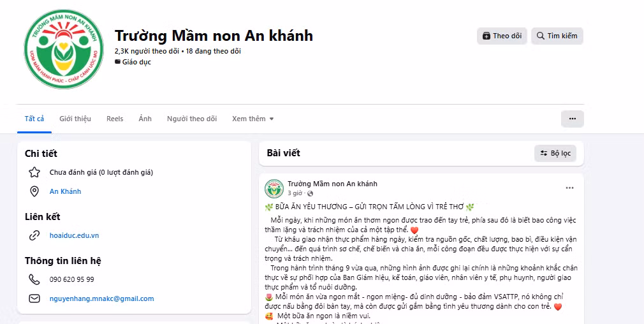
Task: Open the Bộ lọc post filter
Action: click(x=555, y=153)
